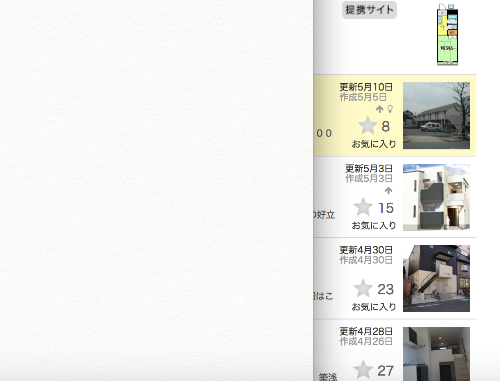Open the floor plan thumbnail image
500x381 pixels.
pyautogui.click(x=447, y=35)
